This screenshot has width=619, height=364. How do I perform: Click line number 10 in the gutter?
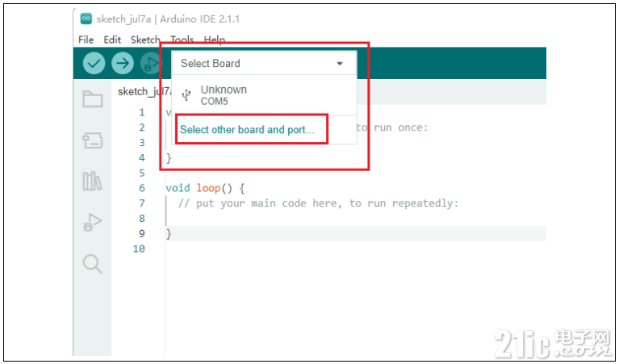pos(139,249)
